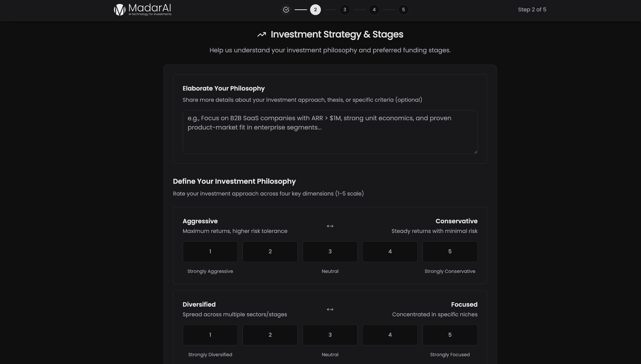The width and height of the screenshot is (641, 364).
Task: Click the trending arrow icon beside heading
Action: click(x=262, y=34)
